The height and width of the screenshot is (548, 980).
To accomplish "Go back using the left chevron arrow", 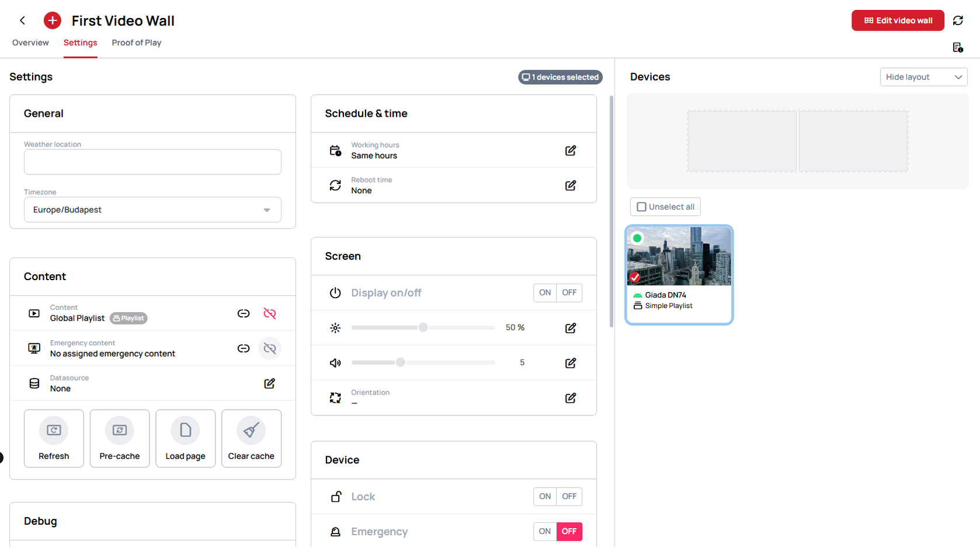I will [x=22, y=20].
